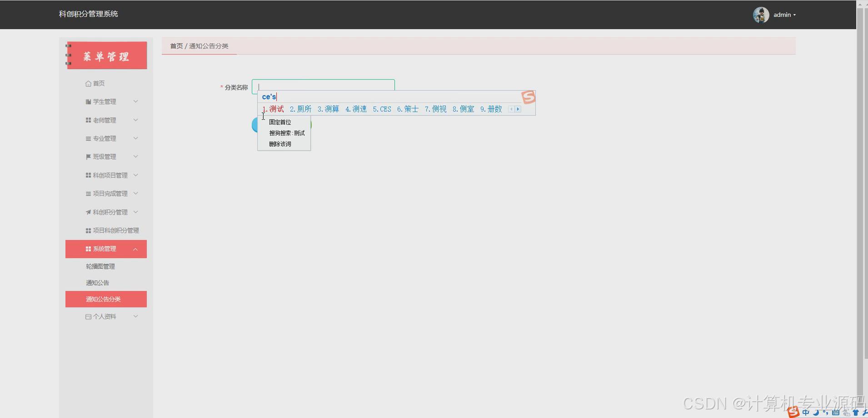
Task: Expand the 老师管理 chevron
Action: coord(135,120)
